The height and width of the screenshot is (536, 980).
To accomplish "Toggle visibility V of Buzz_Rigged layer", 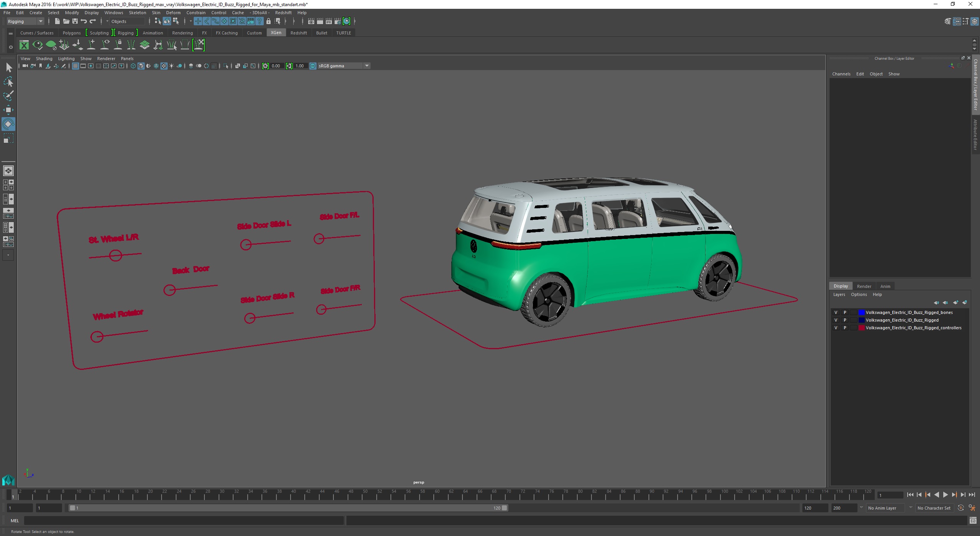I will click(836, 320).
